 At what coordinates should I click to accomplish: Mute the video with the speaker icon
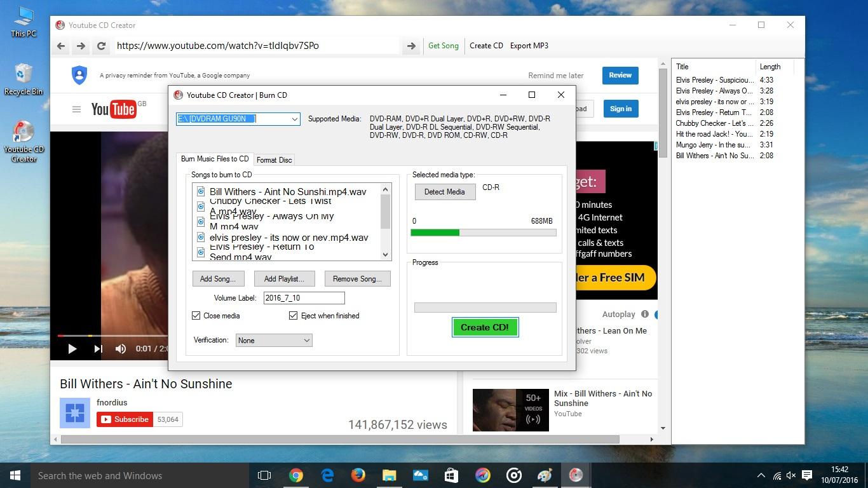coord(121,348)
